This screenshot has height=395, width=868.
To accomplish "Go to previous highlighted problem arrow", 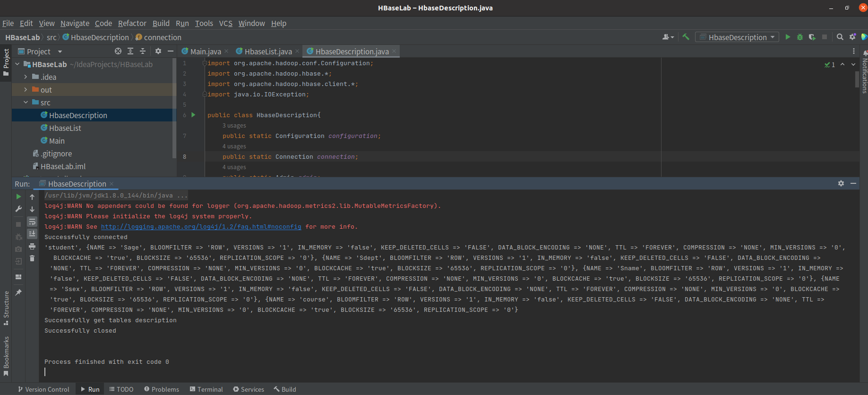I will coord(842,64).
